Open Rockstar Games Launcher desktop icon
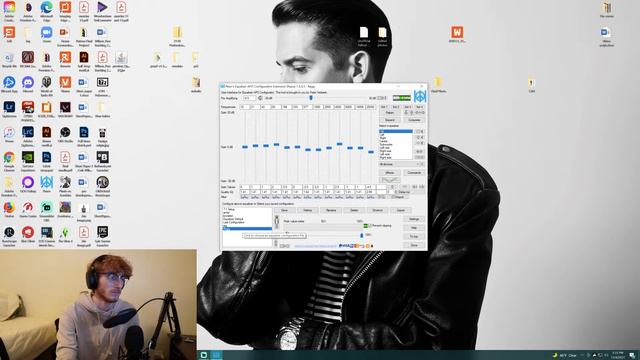The width and height of the screenshot is (640, 360). 9,235
